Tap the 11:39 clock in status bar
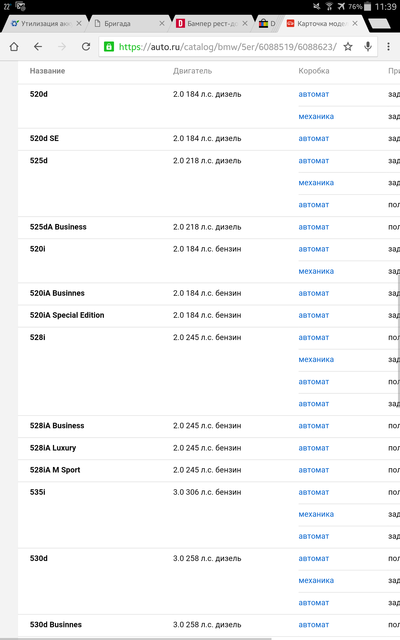Screen dimensions: 400x640 coord(385,7)
